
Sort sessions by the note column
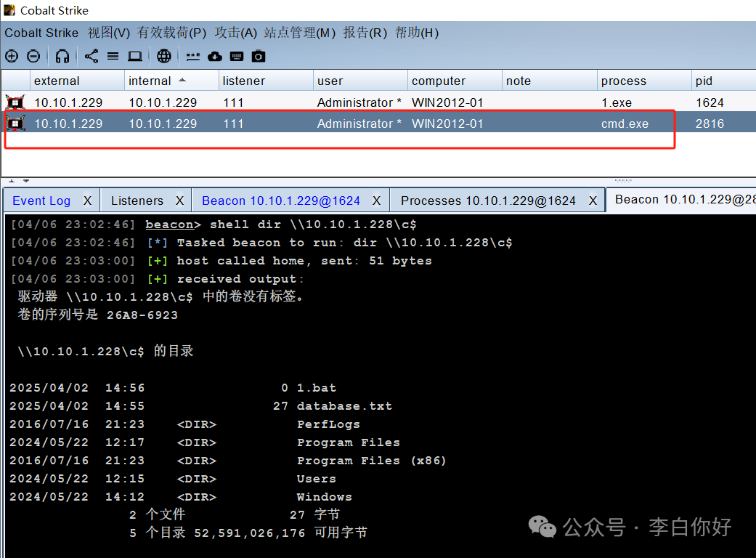(x=550, y=81)
